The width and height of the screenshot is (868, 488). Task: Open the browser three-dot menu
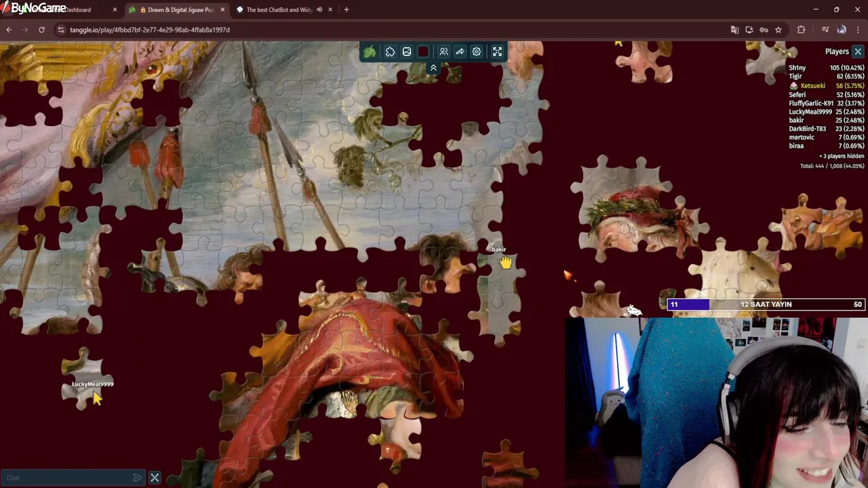859,30
